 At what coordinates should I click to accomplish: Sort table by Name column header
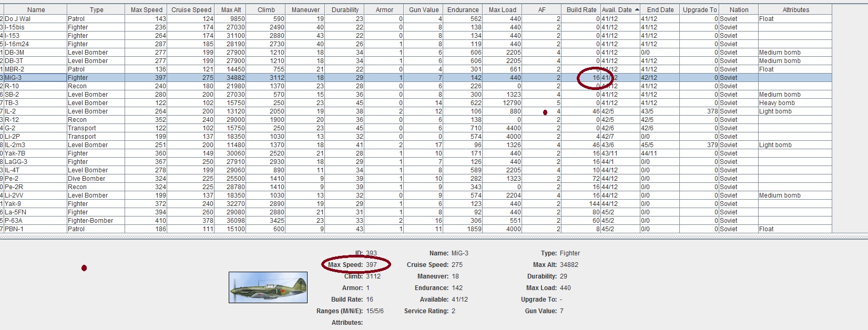[36, 9]
